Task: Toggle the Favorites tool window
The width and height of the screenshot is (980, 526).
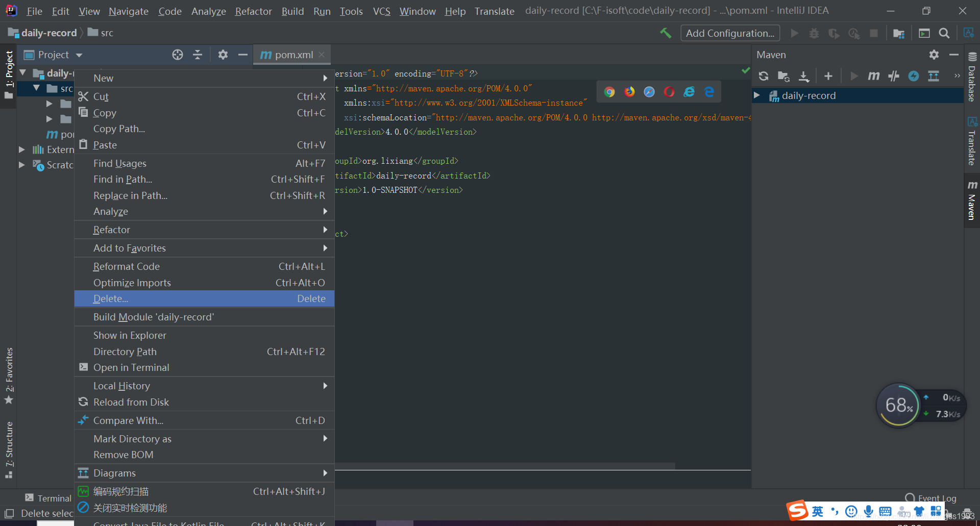Action: point(9,376)
